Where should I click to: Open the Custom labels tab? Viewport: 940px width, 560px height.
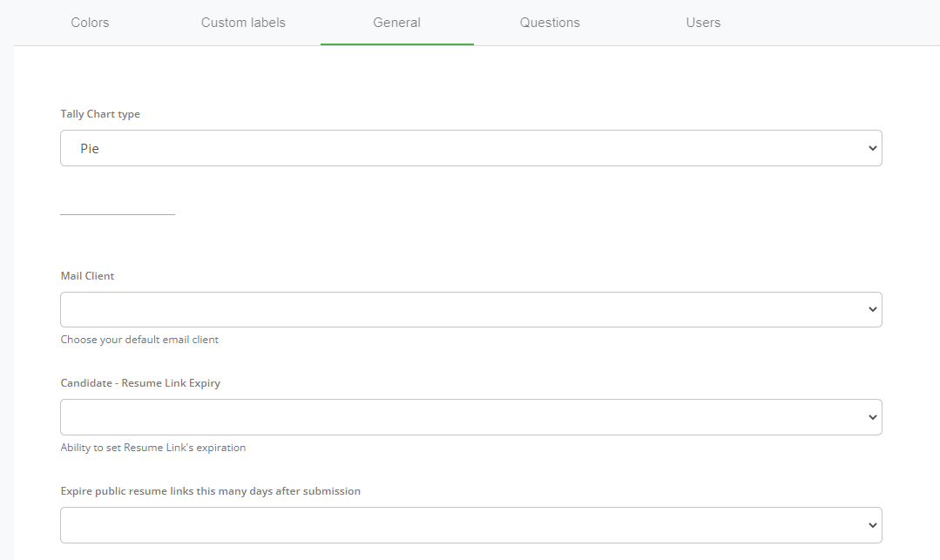tap(243, 23)
